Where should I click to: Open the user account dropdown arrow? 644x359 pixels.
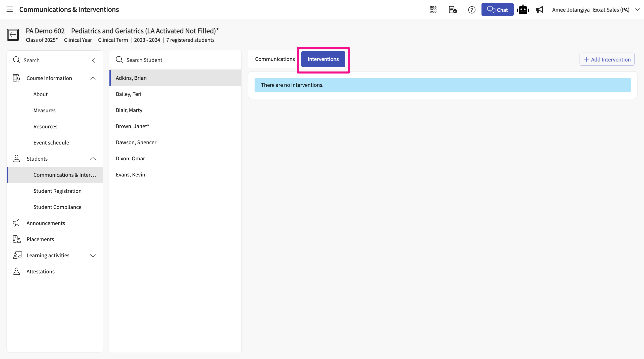pyautogui.click(x=637, y=10)
